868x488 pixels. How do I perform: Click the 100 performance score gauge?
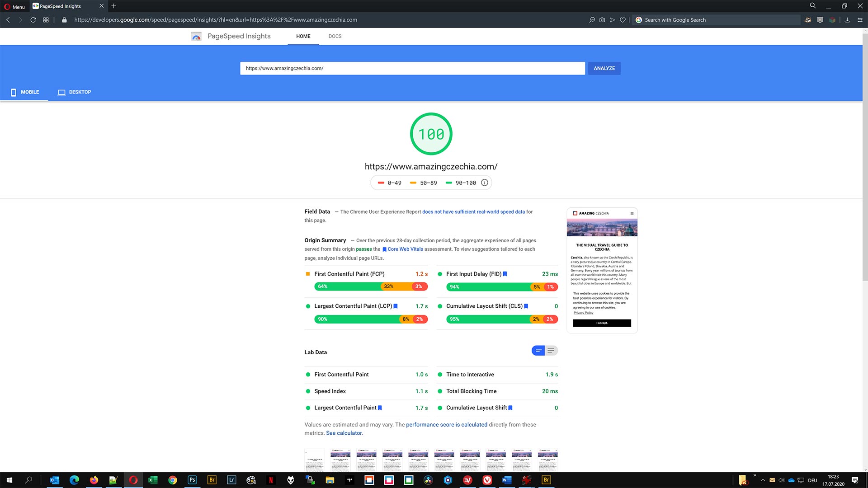pos(431,134)
